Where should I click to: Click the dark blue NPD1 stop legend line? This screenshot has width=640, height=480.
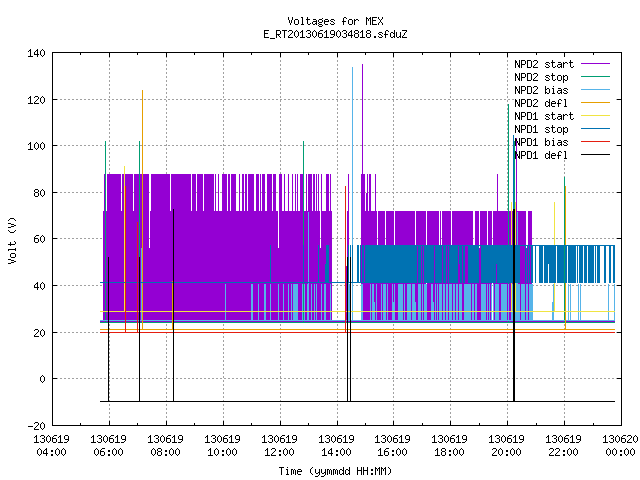click(595, 129)
